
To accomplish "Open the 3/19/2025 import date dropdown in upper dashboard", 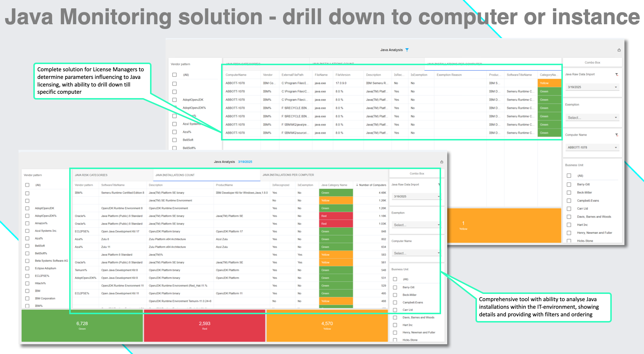I will point(616,87).
